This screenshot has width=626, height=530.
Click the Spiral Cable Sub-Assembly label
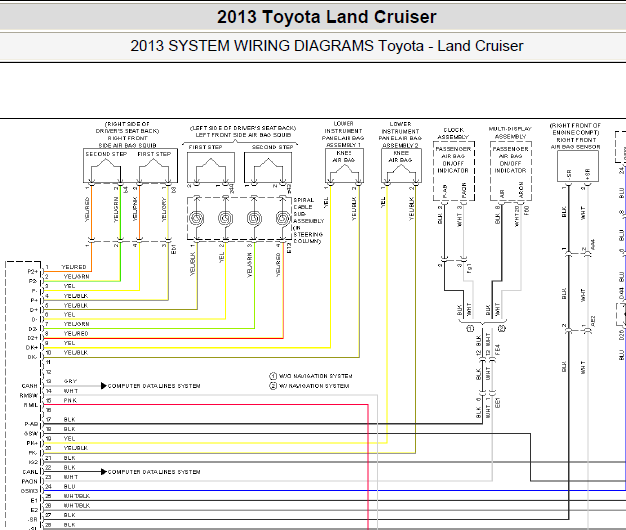(x=309, y=221)
